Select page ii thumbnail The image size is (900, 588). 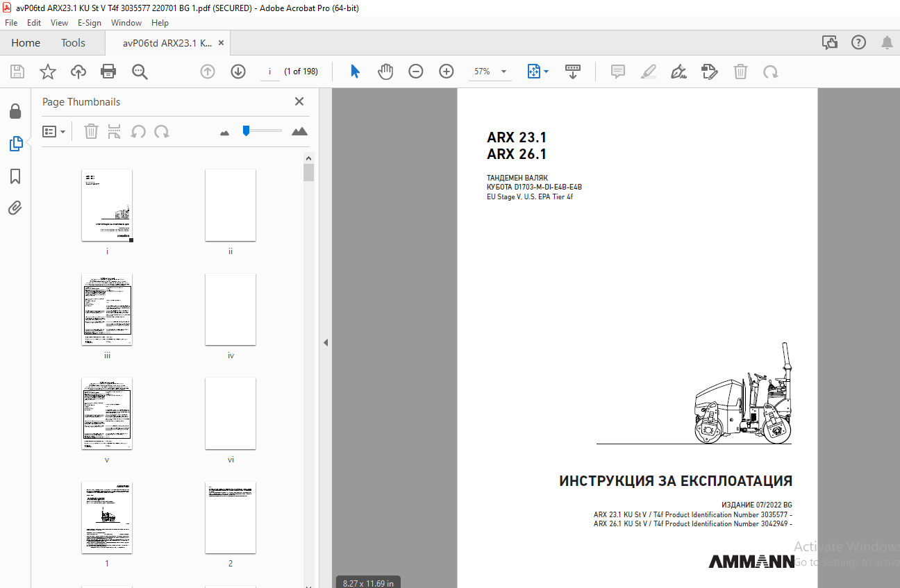(231, 205)
